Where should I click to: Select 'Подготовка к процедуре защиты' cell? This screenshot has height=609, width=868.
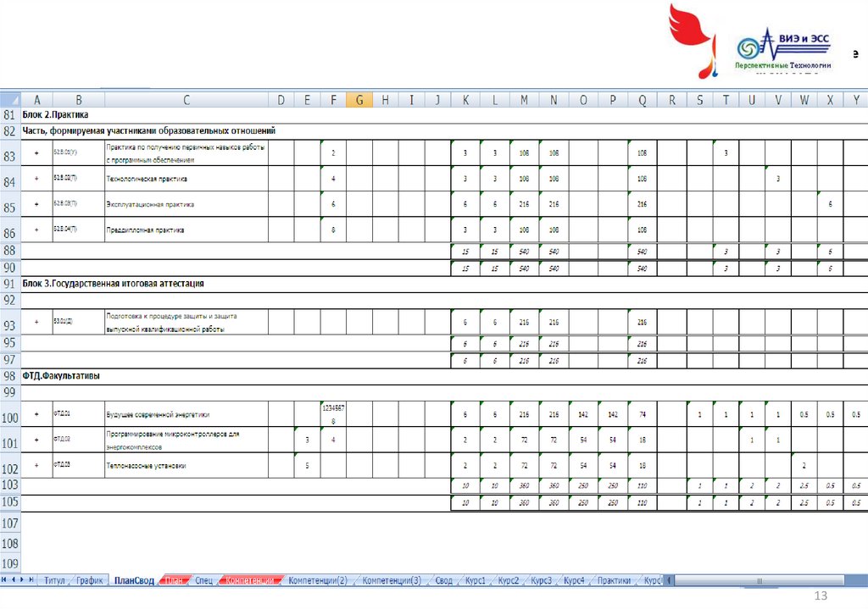pos(186,322)
